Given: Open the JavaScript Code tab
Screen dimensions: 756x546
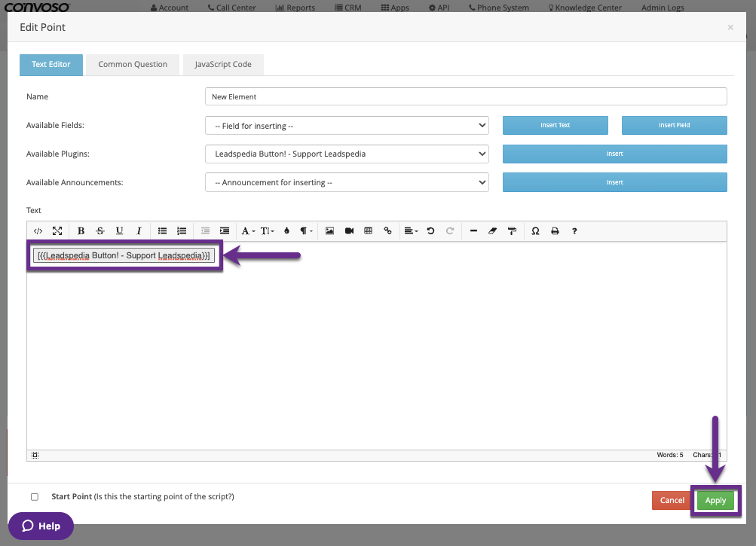Looking at the screenshot, I should click(x=223, y=65).
